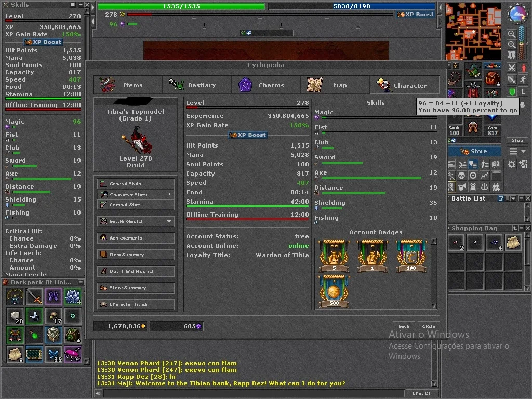532x399 pixels.
Task: Click the green potion in backpack
Action: [34, 335]
